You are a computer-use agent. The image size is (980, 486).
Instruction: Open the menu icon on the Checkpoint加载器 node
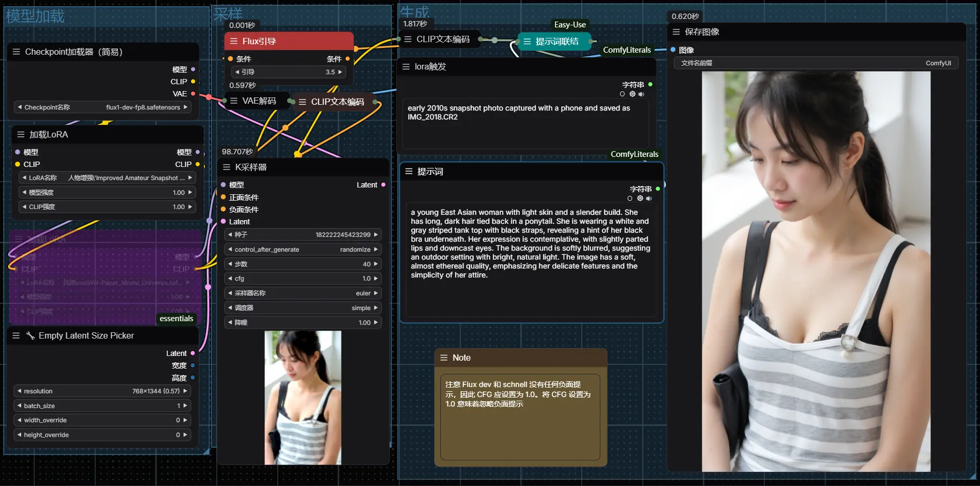coord(16,52)
